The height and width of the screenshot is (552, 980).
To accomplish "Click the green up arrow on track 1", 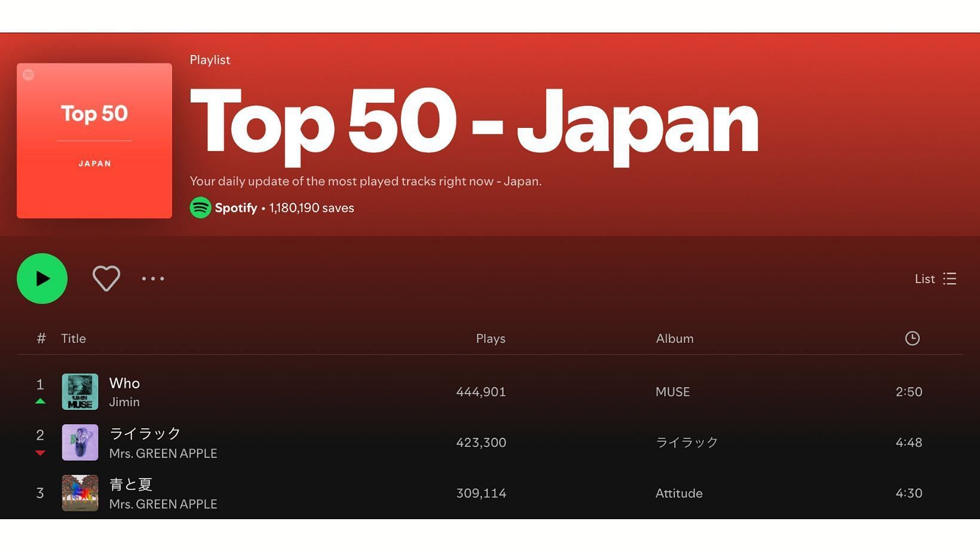I will pyautogui.click(x=40, y=401).
